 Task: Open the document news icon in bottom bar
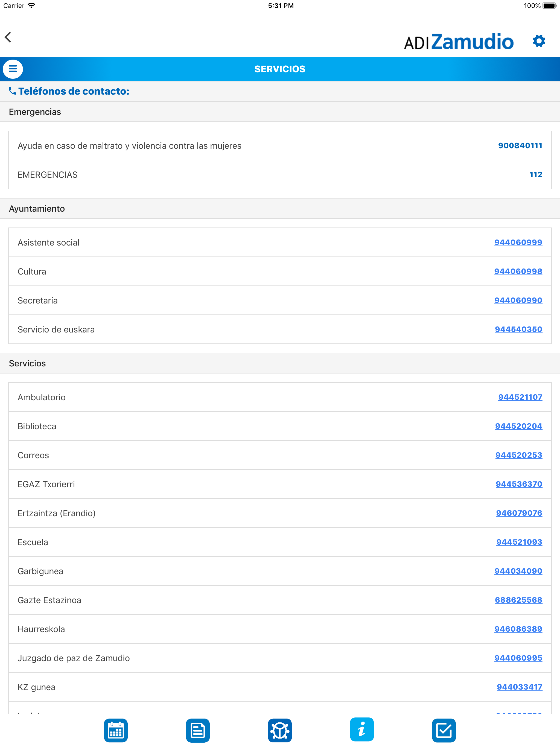pyautogui.click(x=198, y=730)
